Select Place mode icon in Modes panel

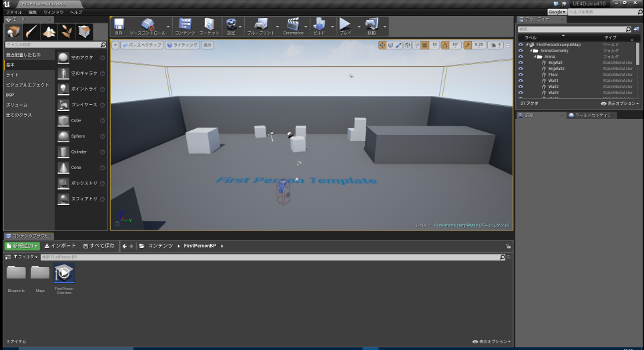point(13,31)
